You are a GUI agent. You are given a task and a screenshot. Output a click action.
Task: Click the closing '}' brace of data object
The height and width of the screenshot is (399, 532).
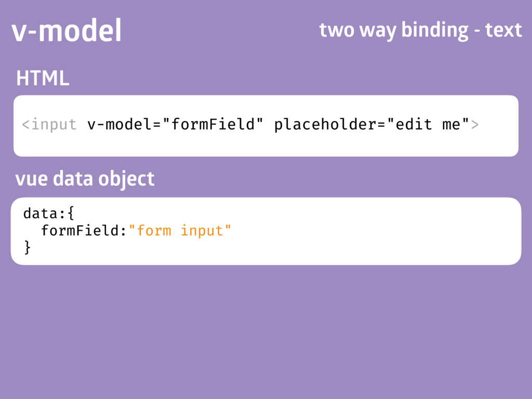27,247
